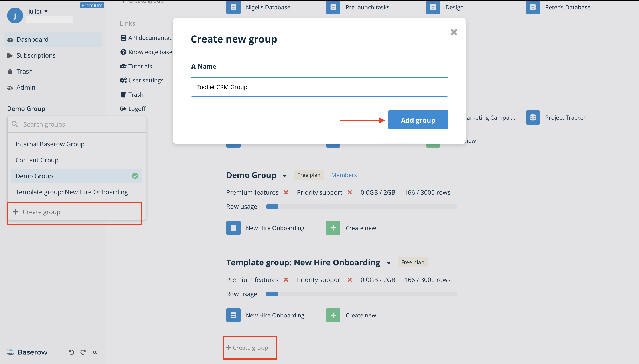The image size is (639, 364).
Task: Click the redo arrow at sidebar bottom
Action: pos(83,352)
